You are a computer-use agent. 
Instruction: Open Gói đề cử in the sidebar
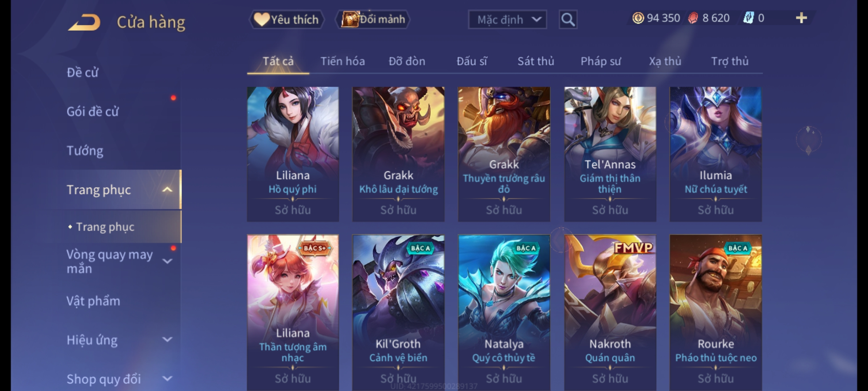click(x=93, y=111)
